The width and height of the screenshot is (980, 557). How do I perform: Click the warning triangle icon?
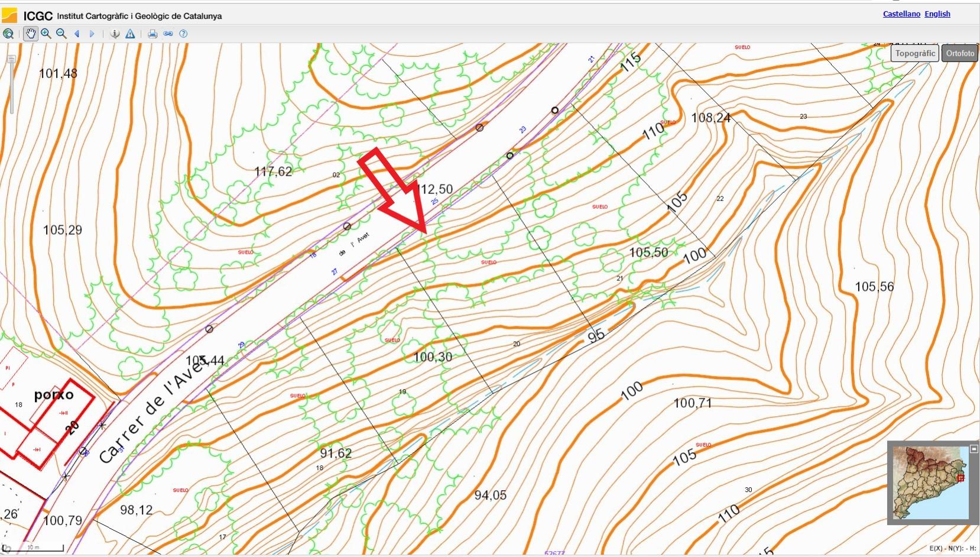click(130, 34)
